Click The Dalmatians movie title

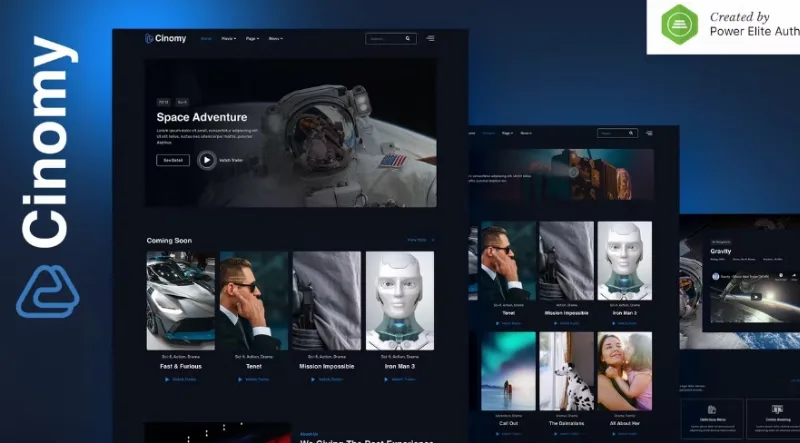(x=566, y=424)
